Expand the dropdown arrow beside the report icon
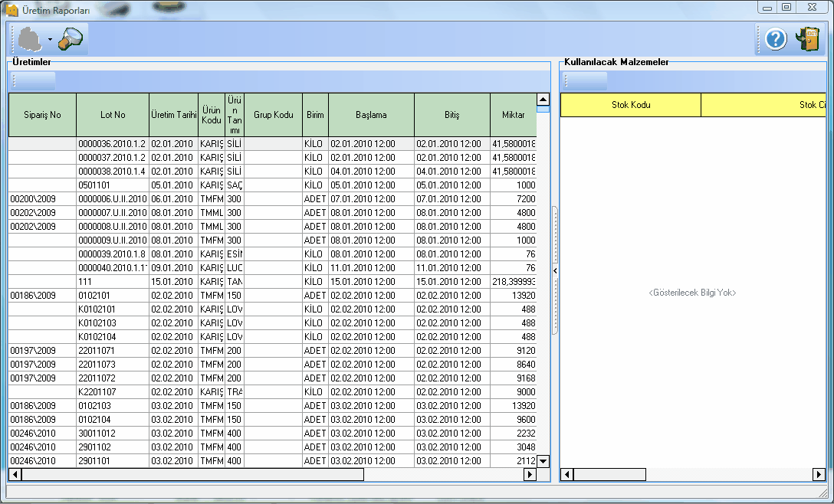Viewport: 834px width, 504px height. tap(50, 39)
